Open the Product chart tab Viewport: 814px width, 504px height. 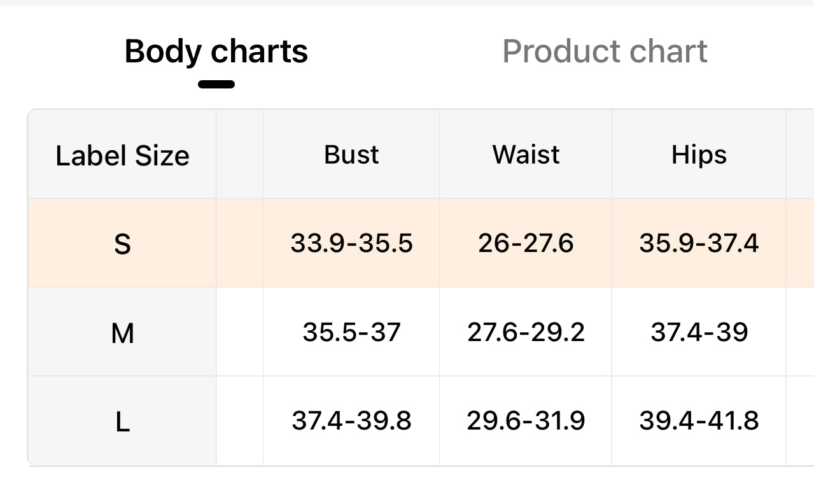coord(605,52)
